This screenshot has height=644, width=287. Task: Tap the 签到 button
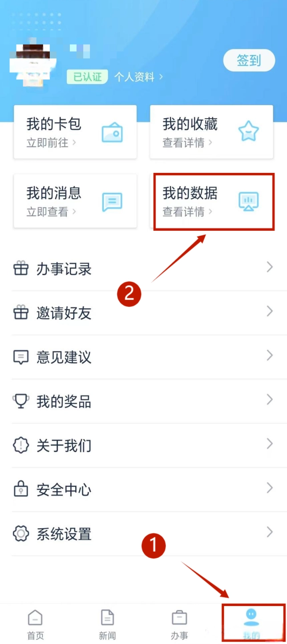[x=249, y=60]
